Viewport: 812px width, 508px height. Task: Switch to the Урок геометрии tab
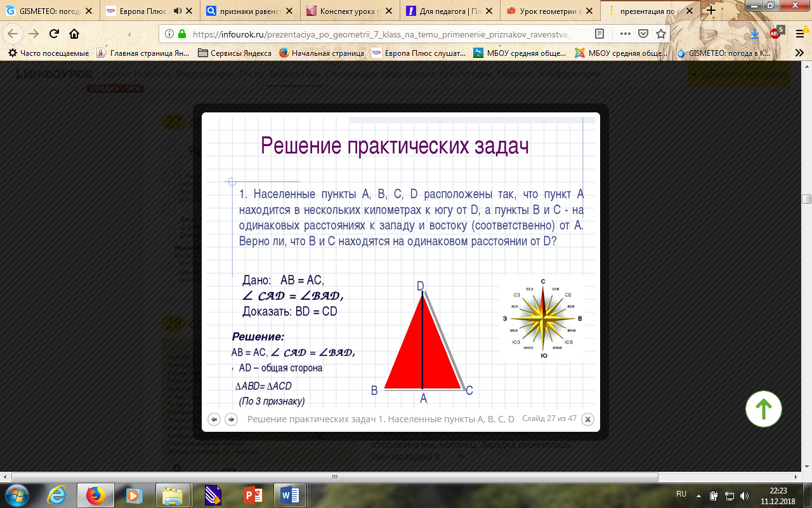tap(551, 10)
